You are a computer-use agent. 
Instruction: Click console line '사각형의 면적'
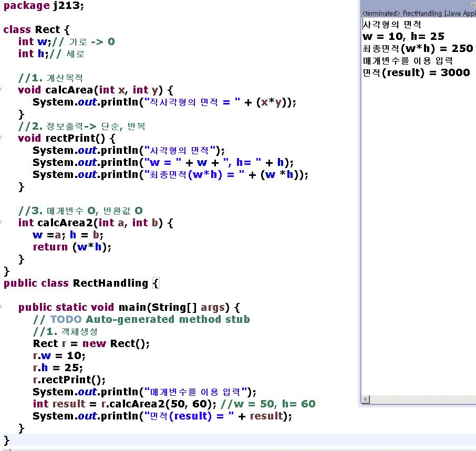392,24
